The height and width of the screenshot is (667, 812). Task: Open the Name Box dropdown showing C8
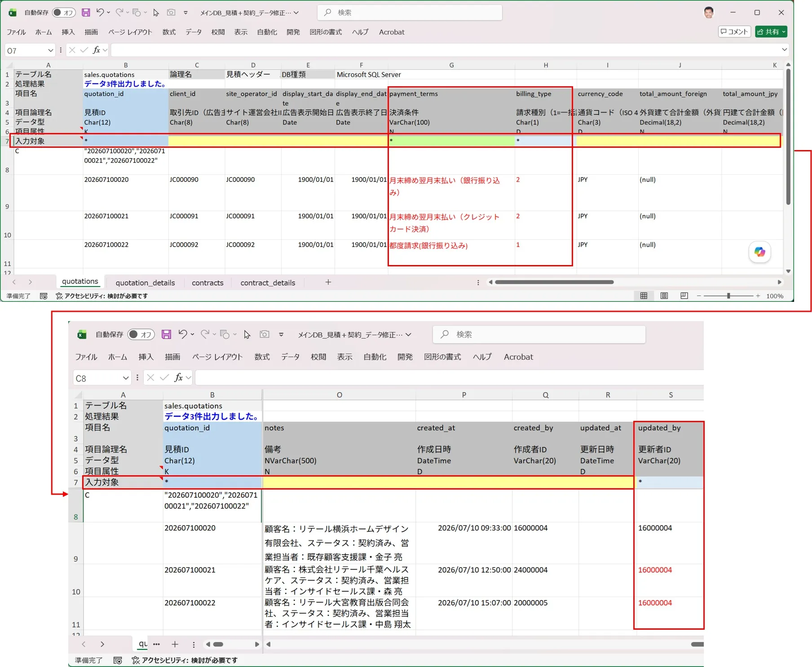(x=126, y=378)
